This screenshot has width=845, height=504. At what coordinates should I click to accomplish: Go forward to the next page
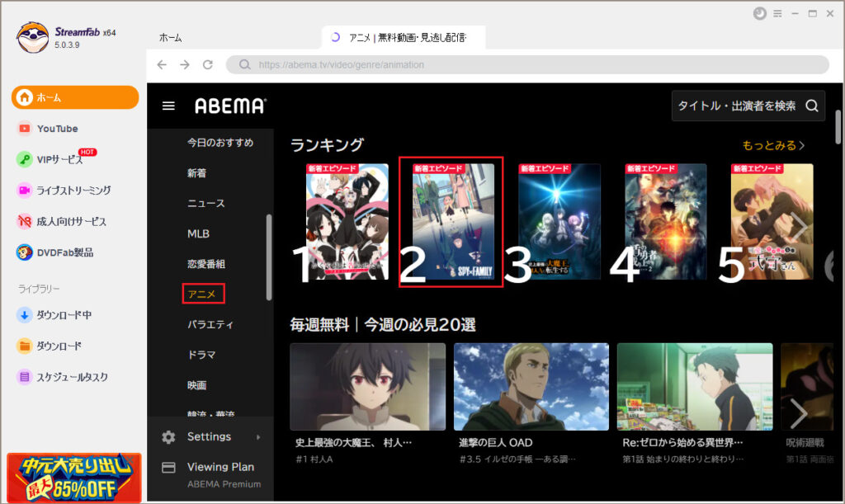point(185,64)
